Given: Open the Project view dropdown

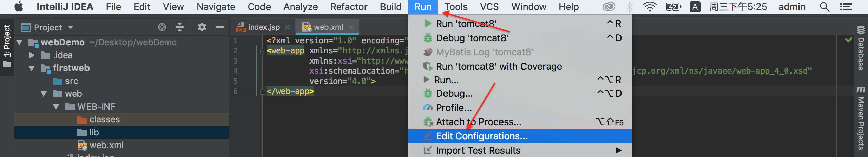Looking at the screenshot, I should click(71, 28).
